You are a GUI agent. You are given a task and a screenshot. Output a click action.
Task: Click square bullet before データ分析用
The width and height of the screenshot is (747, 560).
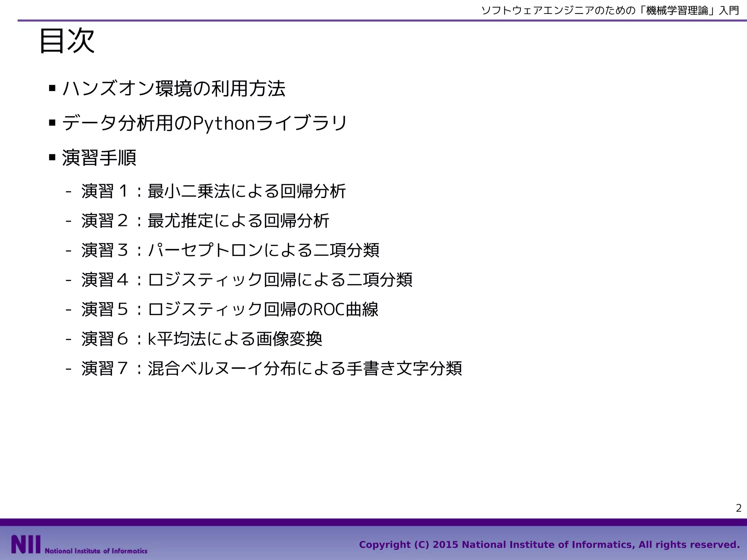(52, 123)
